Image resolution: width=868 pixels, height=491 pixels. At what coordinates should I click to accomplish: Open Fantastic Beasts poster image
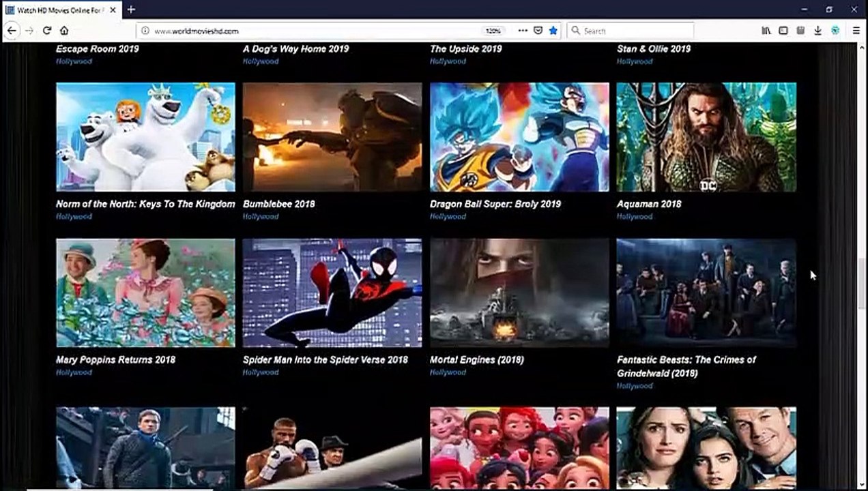pyautogui.click(x=706, y=293)
